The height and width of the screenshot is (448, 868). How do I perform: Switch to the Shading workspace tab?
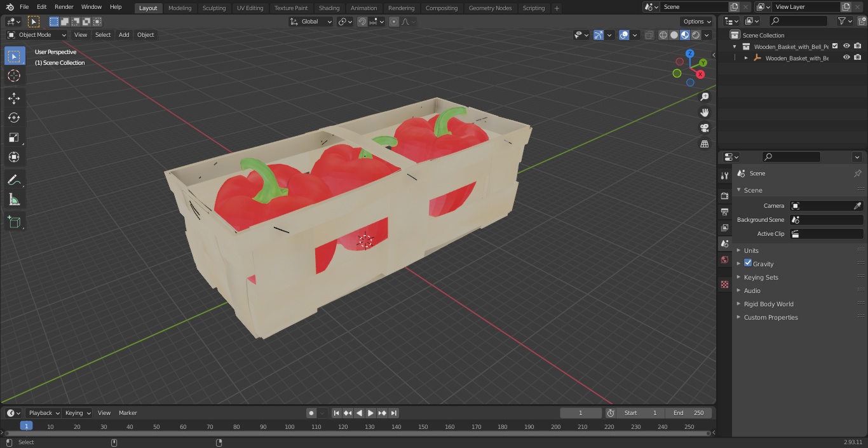pyautogui.click(x=329, y=8)
